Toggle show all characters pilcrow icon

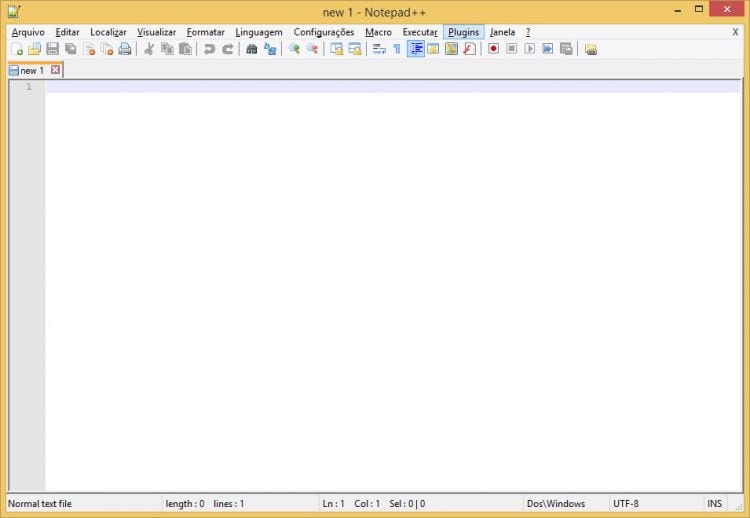(x=397, y=49)
